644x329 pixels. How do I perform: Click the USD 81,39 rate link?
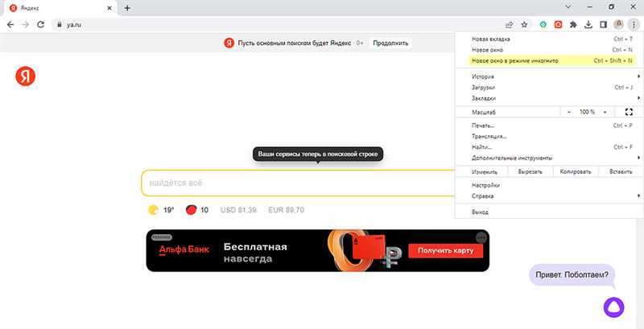pos(238,210)
